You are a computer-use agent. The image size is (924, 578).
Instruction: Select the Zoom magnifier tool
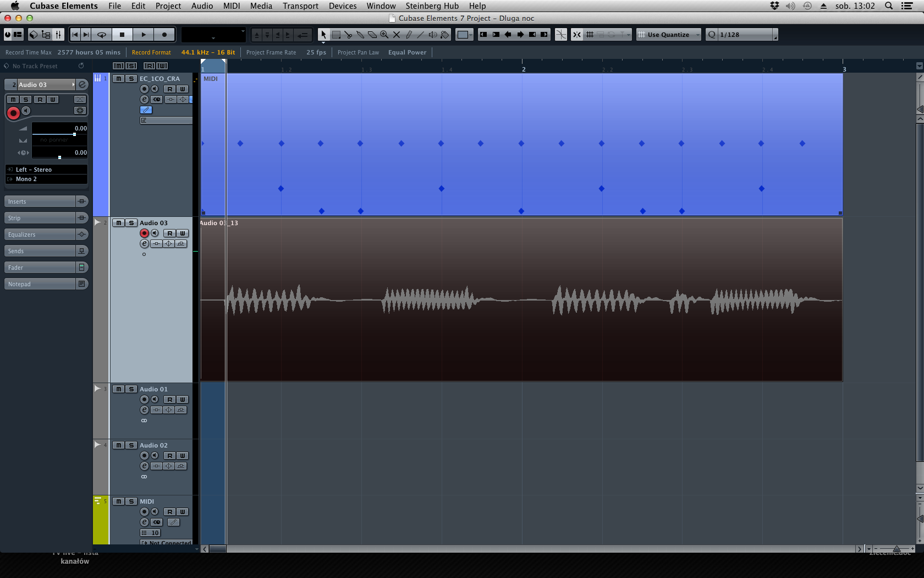tap(384, 35)
